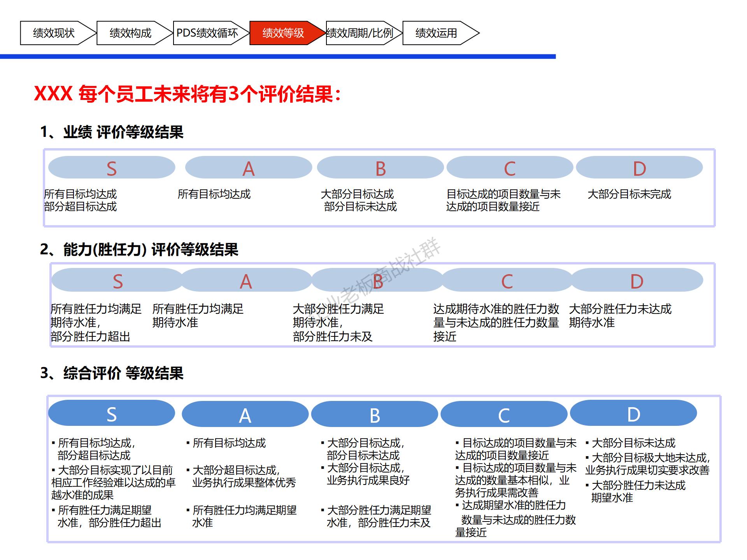
Task: Open the 绩效构成 navigation step
Action: point(134,33)
